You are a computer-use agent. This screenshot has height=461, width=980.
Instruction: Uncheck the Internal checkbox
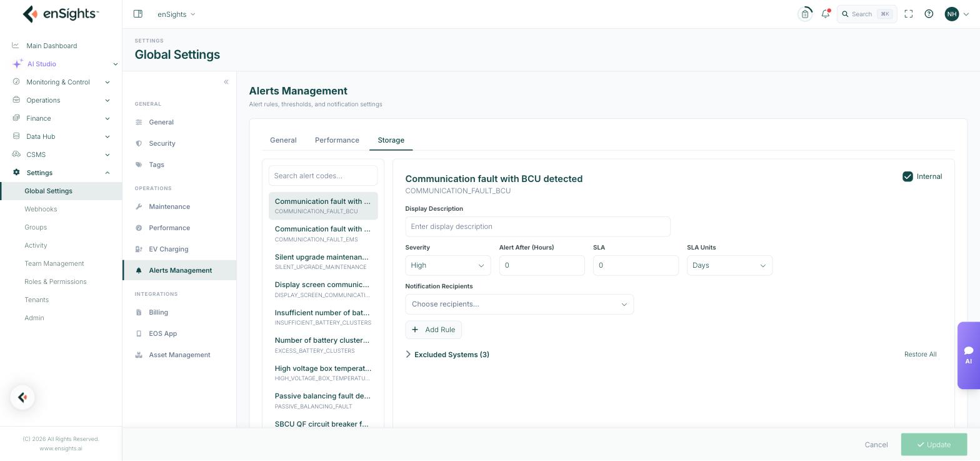pyautogui.click(x=907, y=176)
